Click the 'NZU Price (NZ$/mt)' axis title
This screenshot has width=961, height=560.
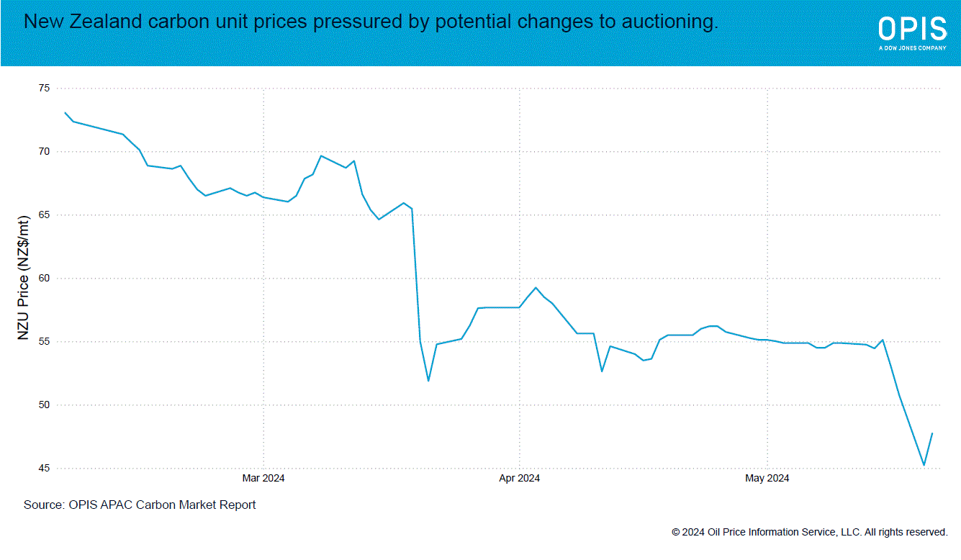point(23,278)
